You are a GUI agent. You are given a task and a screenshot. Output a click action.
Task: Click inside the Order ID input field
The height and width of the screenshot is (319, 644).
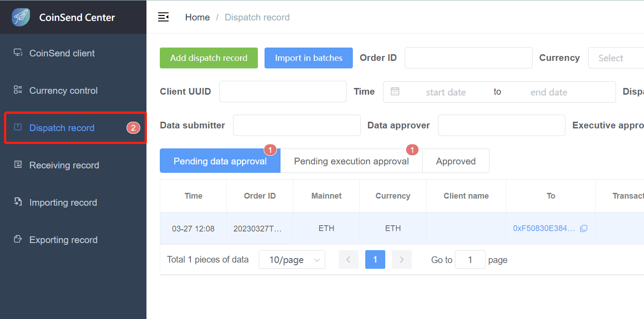click(x=468, y=58)
